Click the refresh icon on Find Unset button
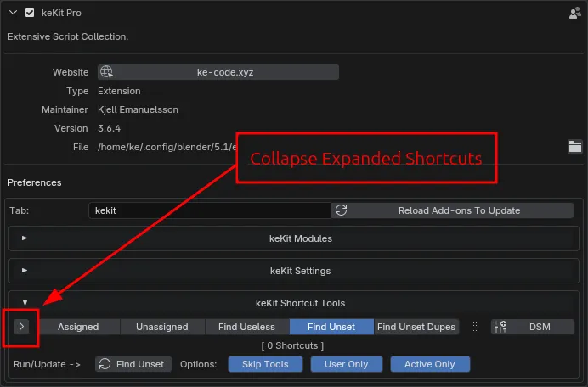The height and width of the screenshot is (387, 588). 105,364
